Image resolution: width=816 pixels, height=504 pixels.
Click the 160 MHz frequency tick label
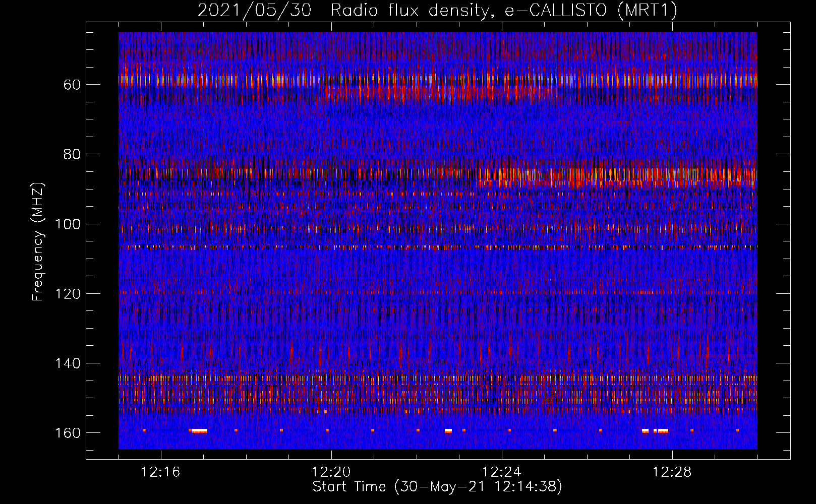pos(68,433)
